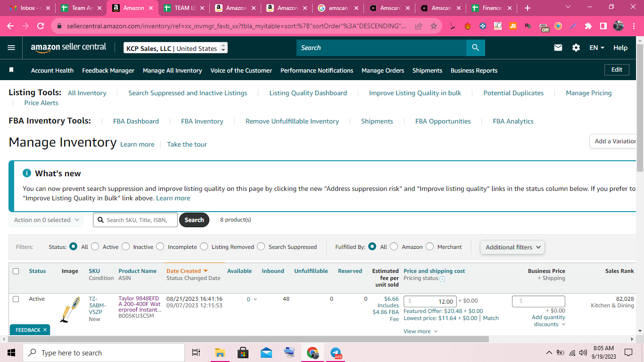The height and width of the screenshot is (362, 644).
Task: Open the settings gear icon
Action: [x=576, y=48]
